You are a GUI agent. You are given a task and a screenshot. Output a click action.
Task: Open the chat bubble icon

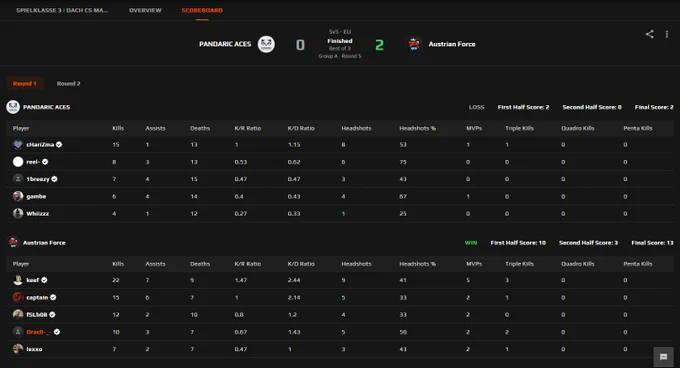click(664, 357)
